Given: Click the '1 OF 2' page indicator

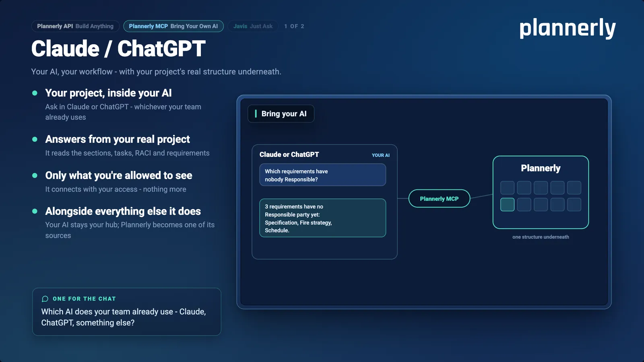Looking at the screenshot, I should tap(294, 26).
